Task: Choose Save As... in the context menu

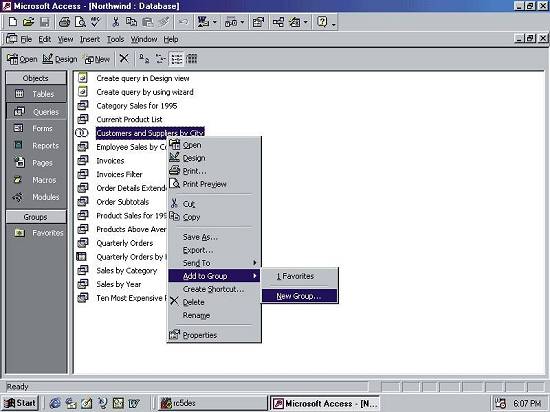Action: click(214, 237)
